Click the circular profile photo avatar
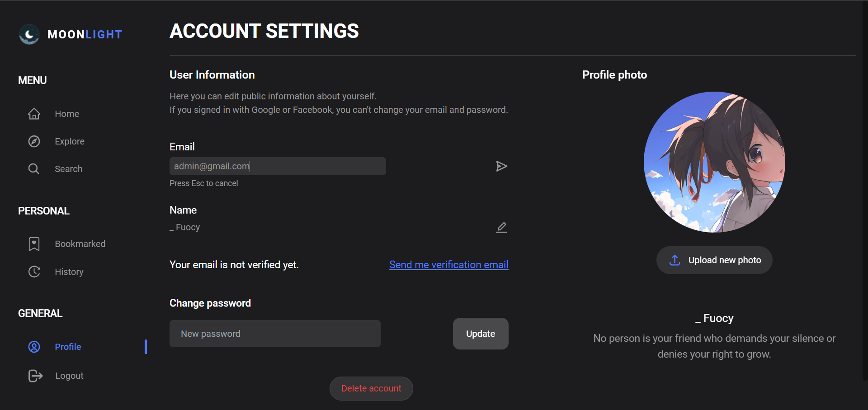This screenshot has width=868, height=410. tap(714, 162)
